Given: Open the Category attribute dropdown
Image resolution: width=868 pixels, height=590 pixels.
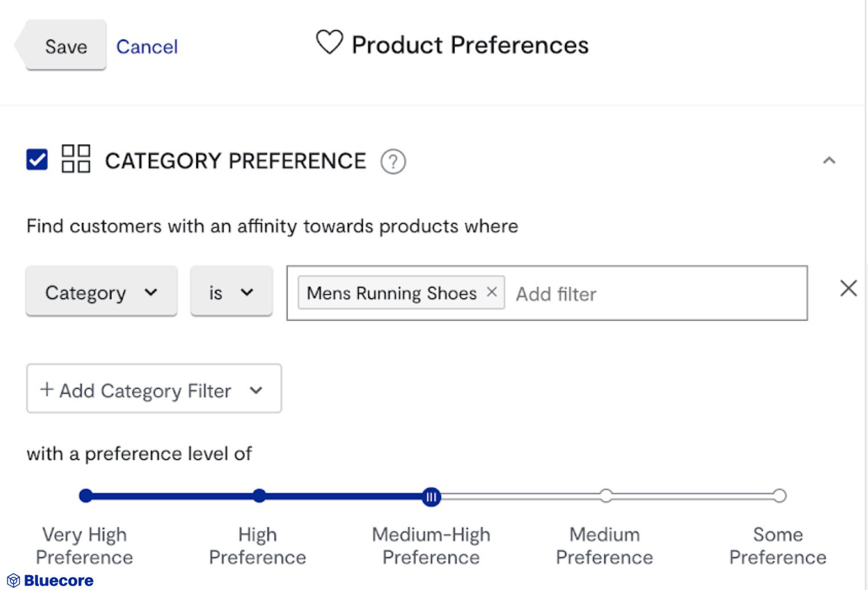Looking at the screenshot, I should pyautogui.click(x=102, y=293).
